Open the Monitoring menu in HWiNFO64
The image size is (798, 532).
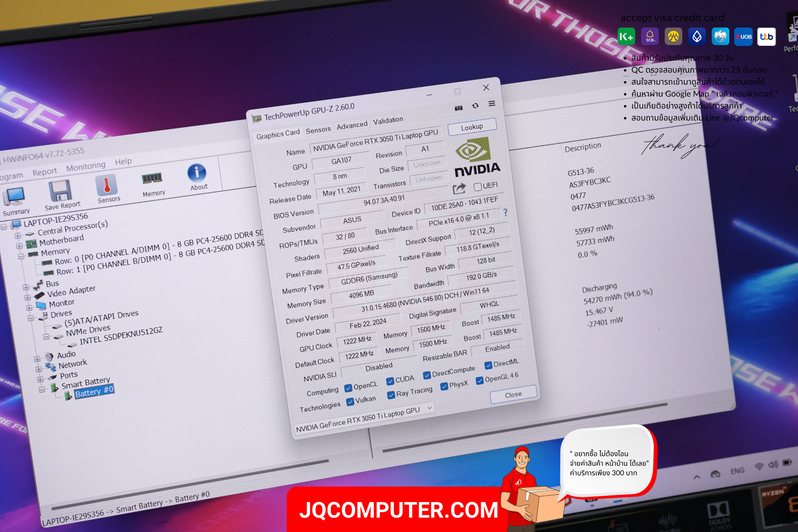pos(86,166)
